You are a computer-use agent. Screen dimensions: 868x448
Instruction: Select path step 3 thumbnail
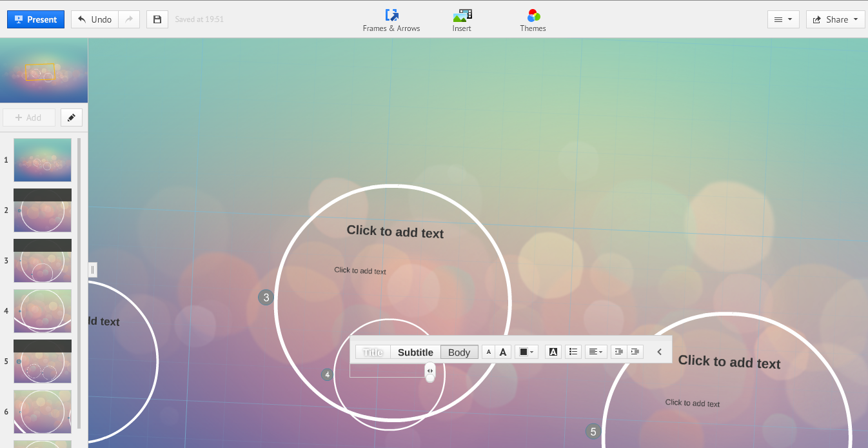[x=43, y=261]
